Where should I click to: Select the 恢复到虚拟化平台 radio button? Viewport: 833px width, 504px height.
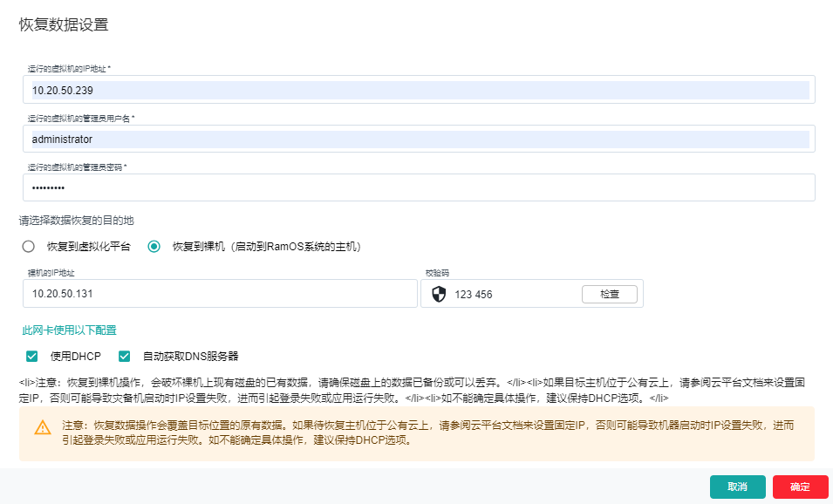[27, 246]
